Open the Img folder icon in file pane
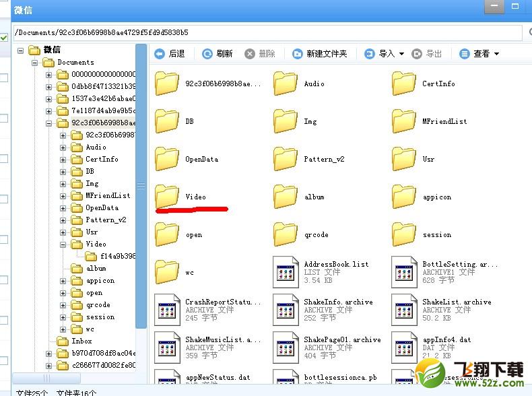The image size is (532, 396). pos(286,121)
